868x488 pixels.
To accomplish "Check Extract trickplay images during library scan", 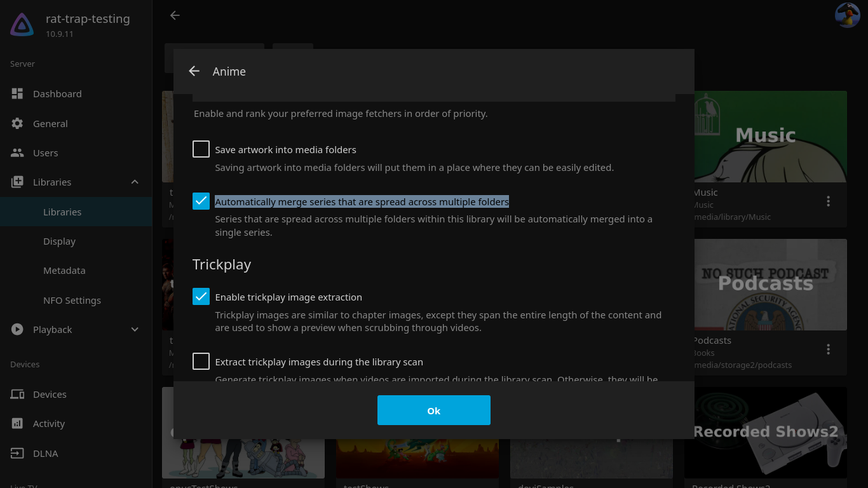I will point(201,362).
